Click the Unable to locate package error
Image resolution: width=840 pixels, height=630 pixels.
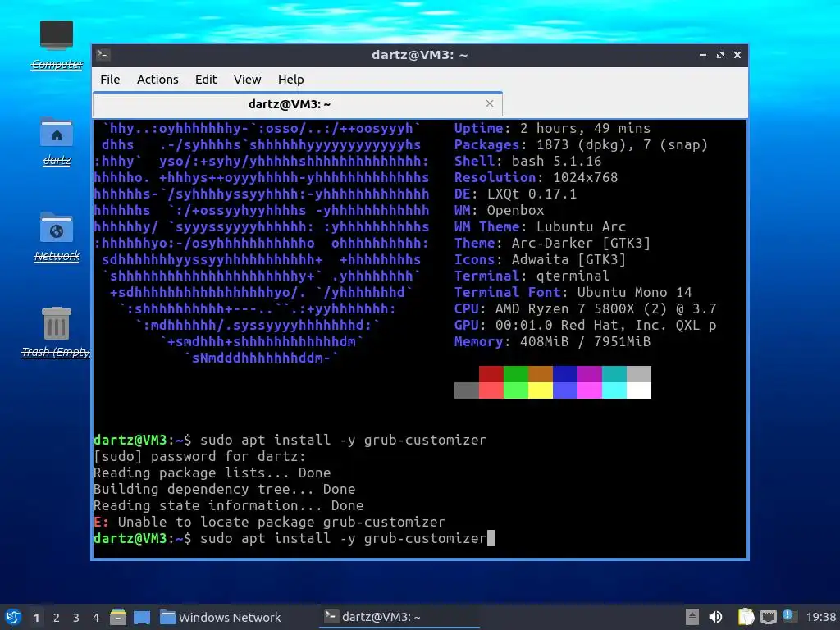[269, 523]
